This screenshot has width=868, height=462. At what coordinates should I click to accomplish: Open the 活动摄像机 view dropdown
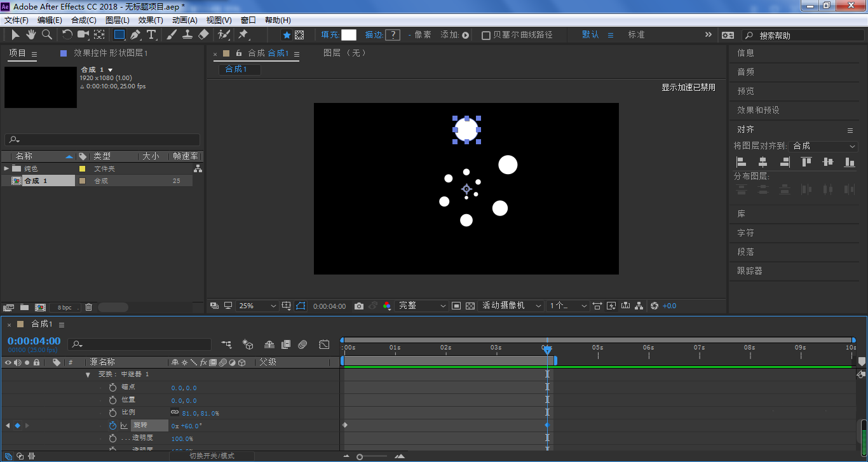(512, 306)
